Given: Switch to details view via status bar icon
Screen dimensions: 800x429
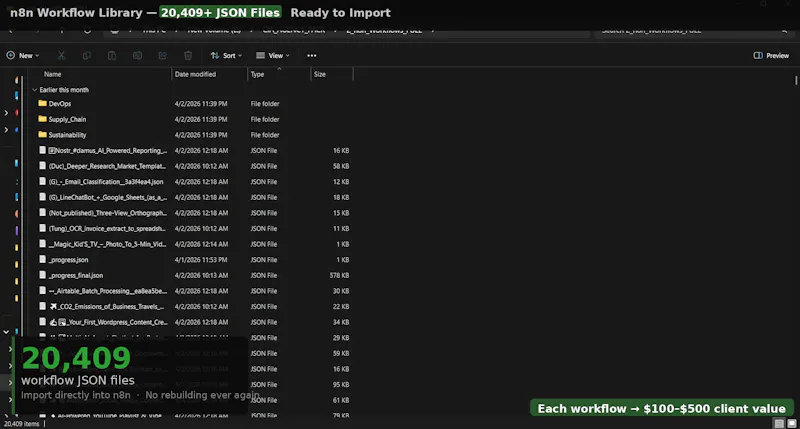Looking at the screenshot, I should pos(779,423).
